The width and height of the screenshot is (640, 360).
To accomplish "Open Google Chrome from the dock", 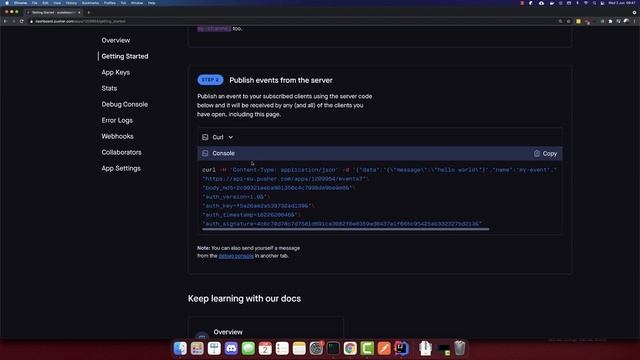I will (350, 348).
